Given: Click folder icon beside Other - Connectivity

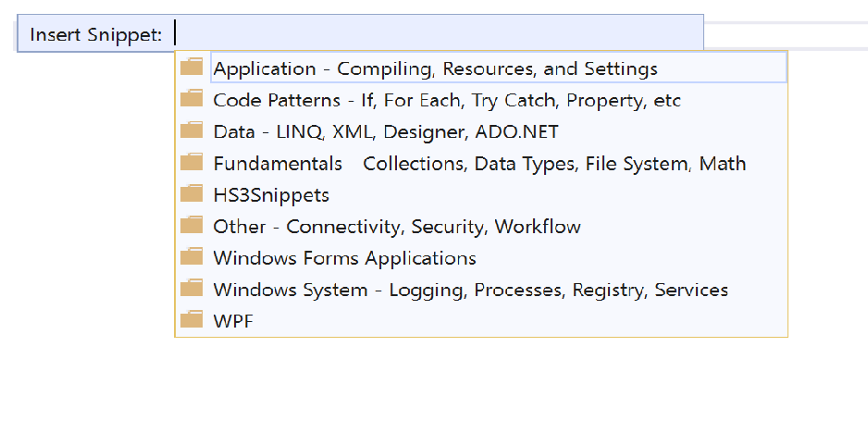Looking at the screenshot, I should (x=192, y=225).
